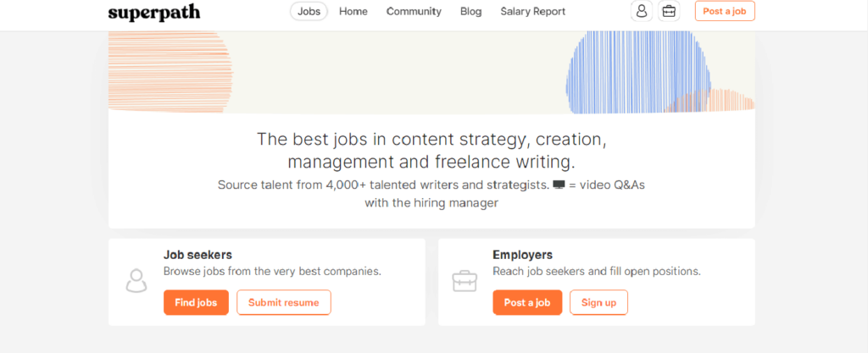Click the superpath logo

coord(153,12)
